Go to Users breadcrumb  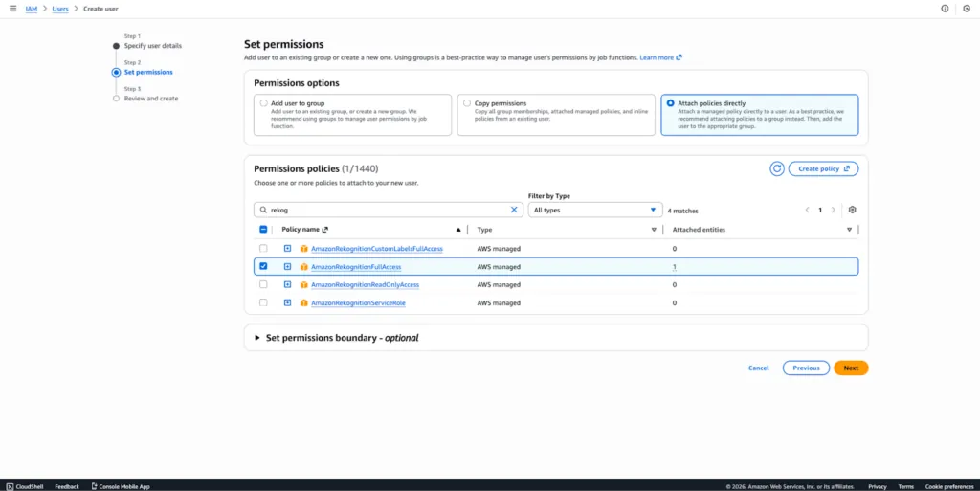60,9
